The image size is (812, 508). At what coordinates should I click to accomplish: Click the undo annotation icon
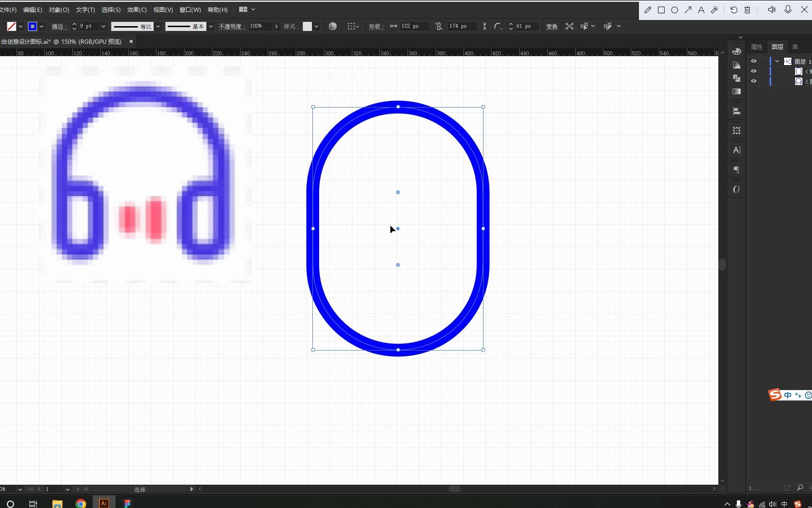tap(734, 10)
